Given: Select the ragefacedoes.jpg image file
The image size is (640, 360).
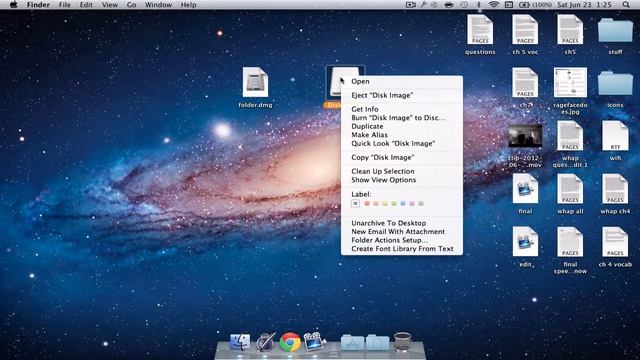Looking at the screenshot, I should coord(570,83).
